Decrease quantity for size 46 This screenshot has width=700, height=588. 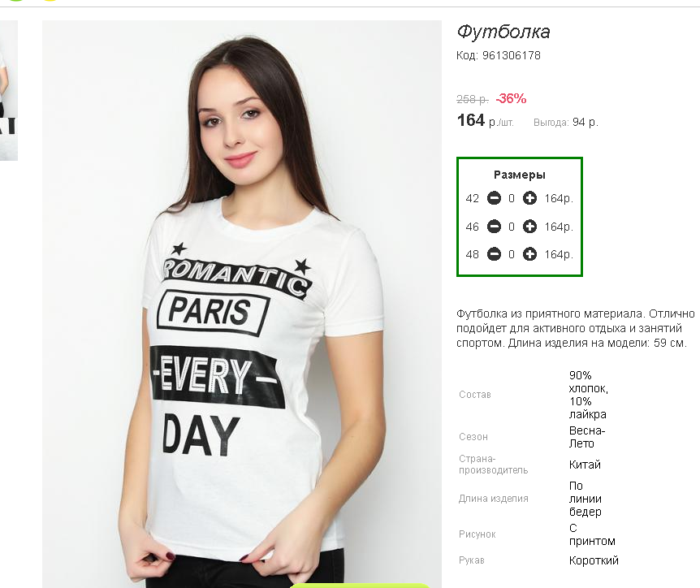pyautogui.click(x=494, y=227)
